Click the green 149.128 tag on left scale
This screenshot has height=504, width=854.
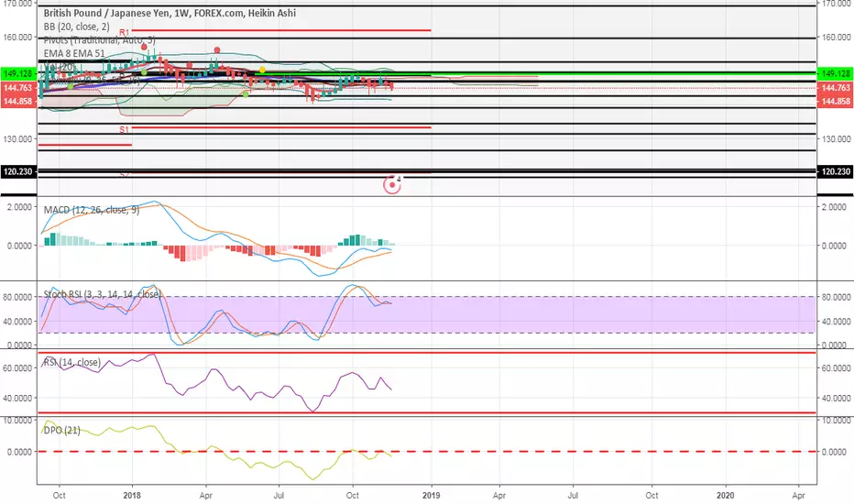tap(18, 73)
